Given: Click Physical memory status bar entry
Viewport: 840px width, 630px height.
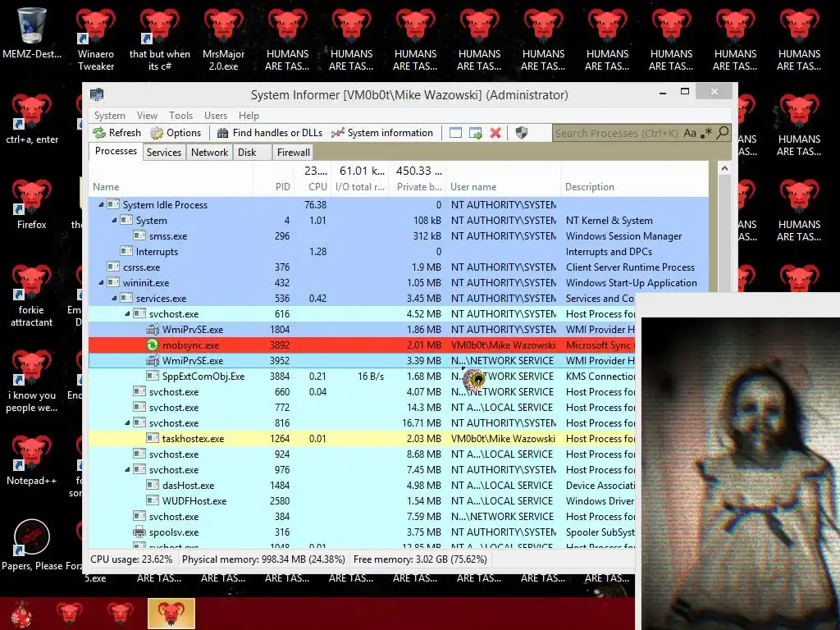Looking at the screenshot, I should pos(263,559).
